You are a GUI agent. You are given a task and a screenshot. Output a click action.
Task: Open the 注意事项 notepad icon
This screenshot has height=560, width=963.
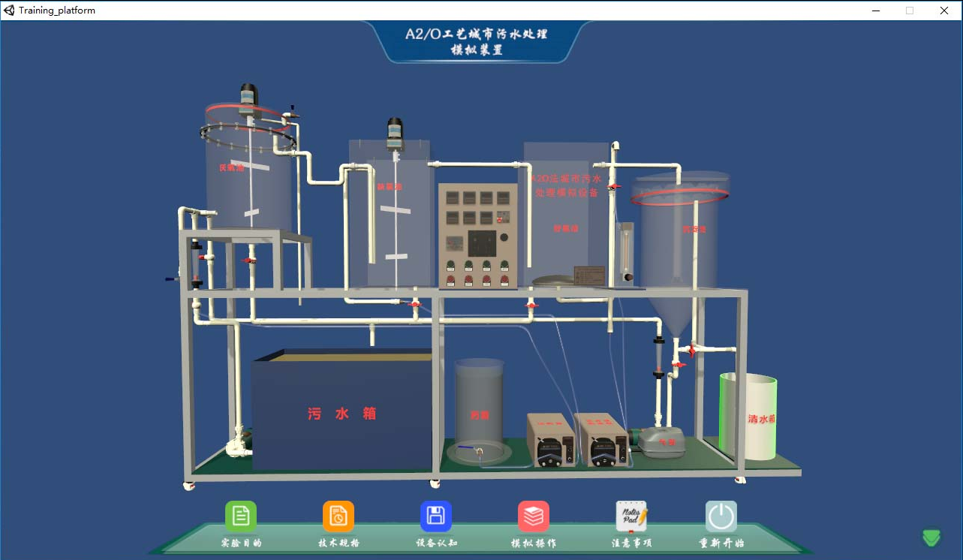[631, 516]
